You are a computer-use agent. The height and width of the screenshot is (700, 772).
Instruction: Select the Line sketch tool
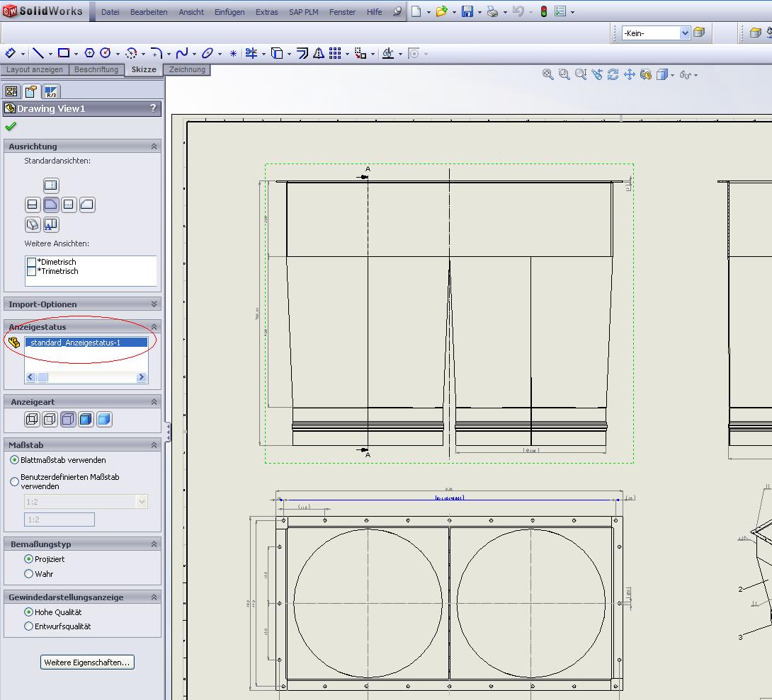(38, 53)
